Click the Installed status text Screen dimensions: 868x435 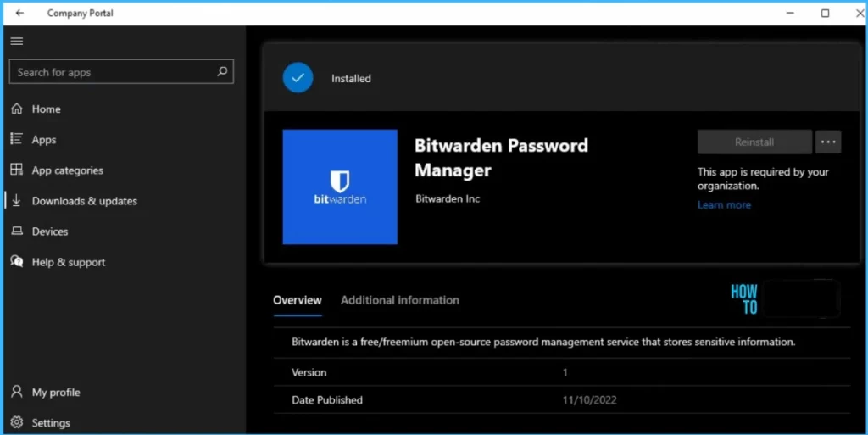click(351, 79)
